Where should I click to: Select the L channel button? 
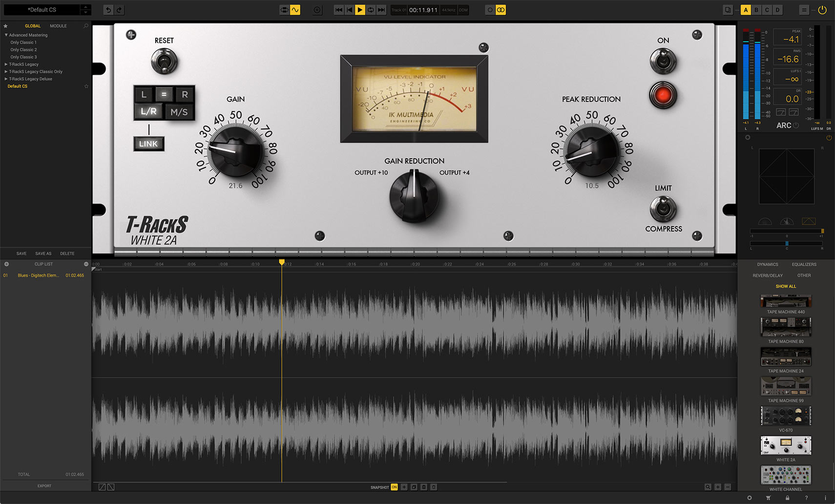144,94
